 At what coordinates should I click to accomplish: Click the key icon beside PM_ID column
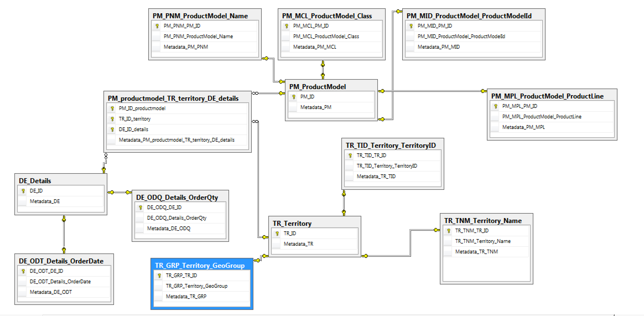294,97
